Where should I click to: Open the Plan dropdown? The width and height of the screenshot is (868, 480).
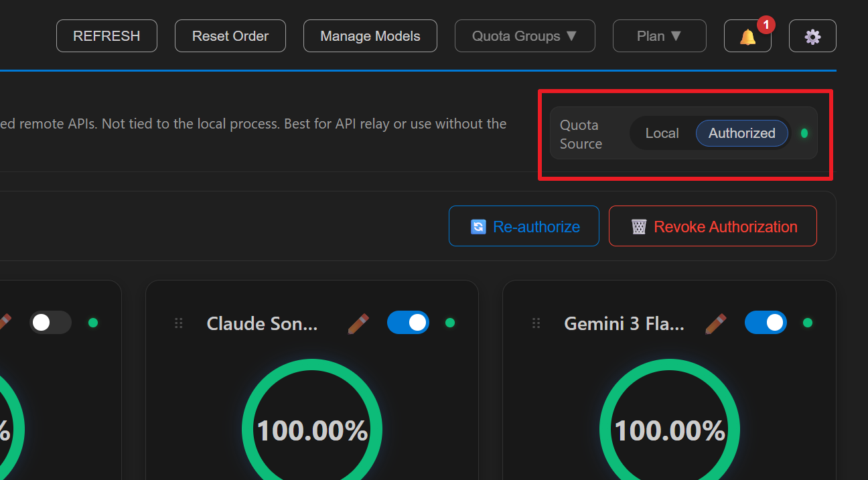pos(659,36)
